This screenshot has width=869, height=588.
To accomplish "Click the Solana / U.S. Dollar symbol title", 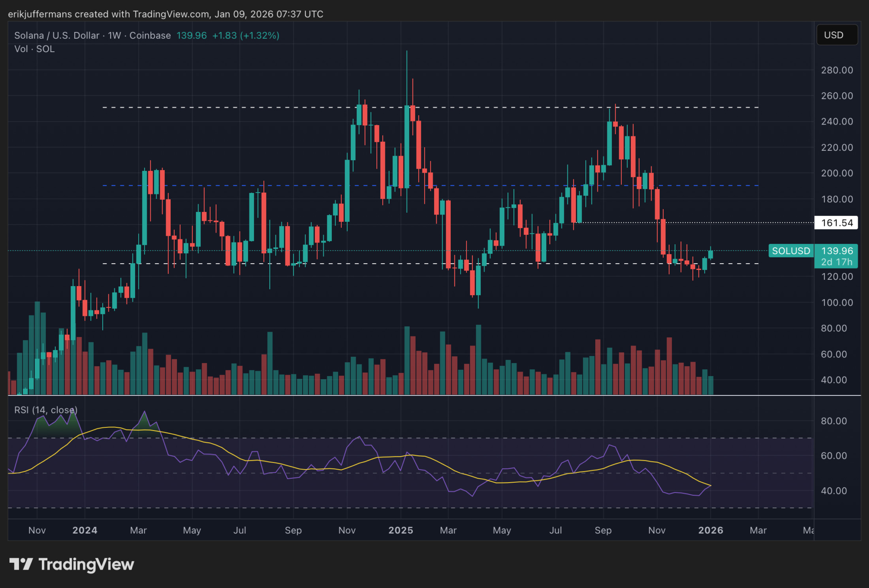I will click(x=56, y=36).
